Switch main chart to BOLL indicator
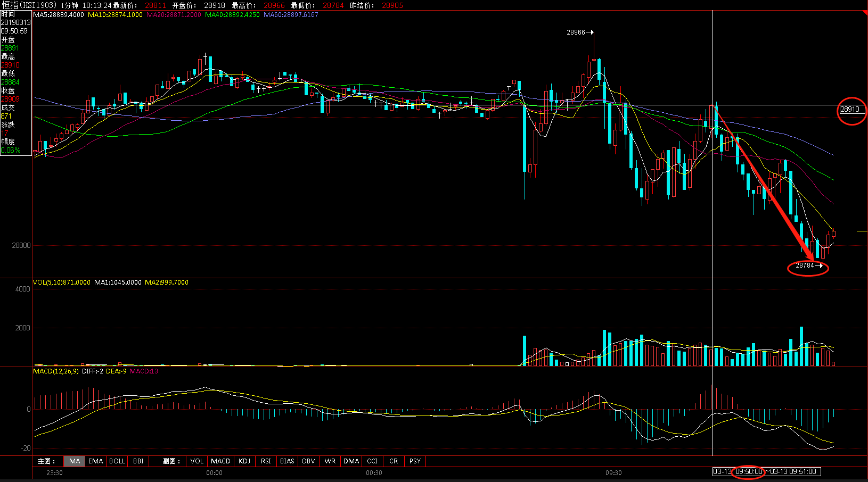This screenshot has width=868, height=482. [117, 461]
